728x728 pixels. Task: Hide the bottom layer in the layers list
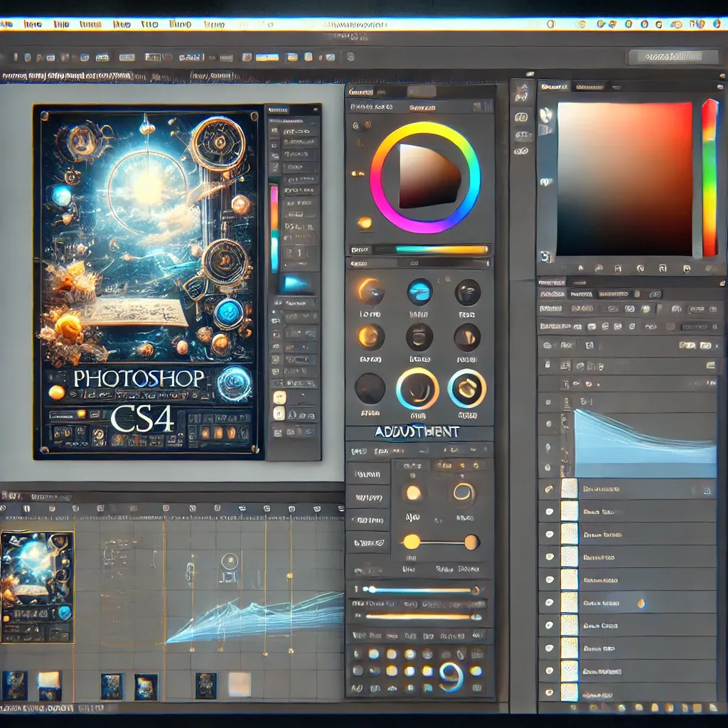click(x=550, y=692)
